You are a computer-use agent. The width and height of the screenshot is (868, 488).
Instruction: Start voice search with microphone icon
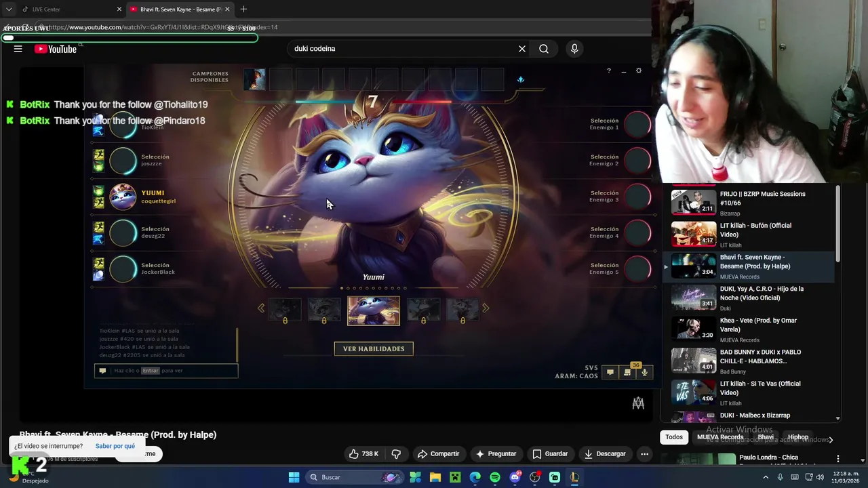[574, 49]
